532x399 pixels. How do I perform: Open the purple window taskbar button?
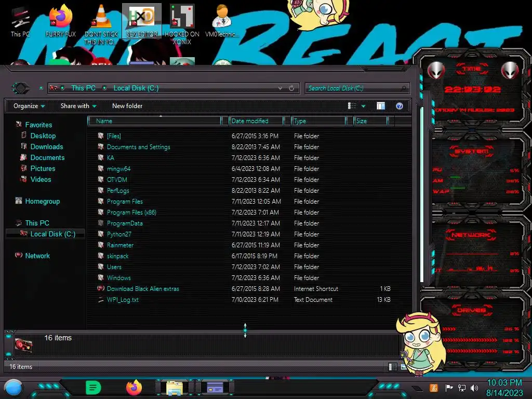click(215, 388)
